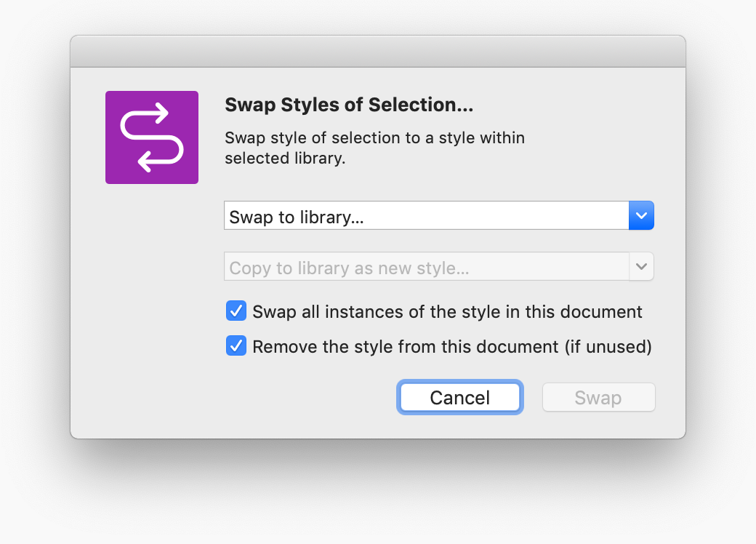Open the 'Swap to library…' dropdown arrow
The height and width of the screenshot is (544, 756).
pyautogui.click(x=641, y=215)
